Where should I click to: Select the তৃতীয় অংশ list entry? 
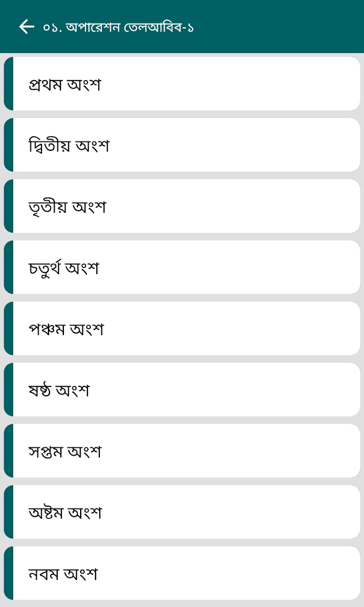[182, 206]
